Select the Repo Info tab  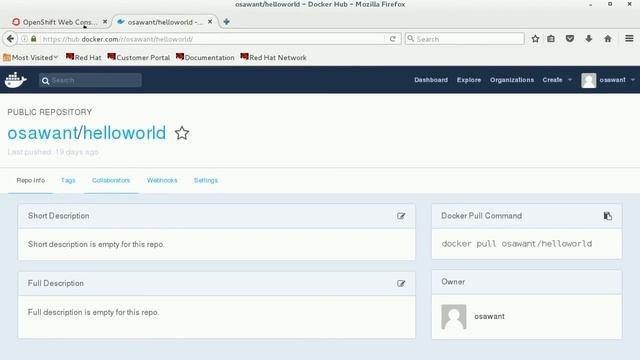[31, 180]
